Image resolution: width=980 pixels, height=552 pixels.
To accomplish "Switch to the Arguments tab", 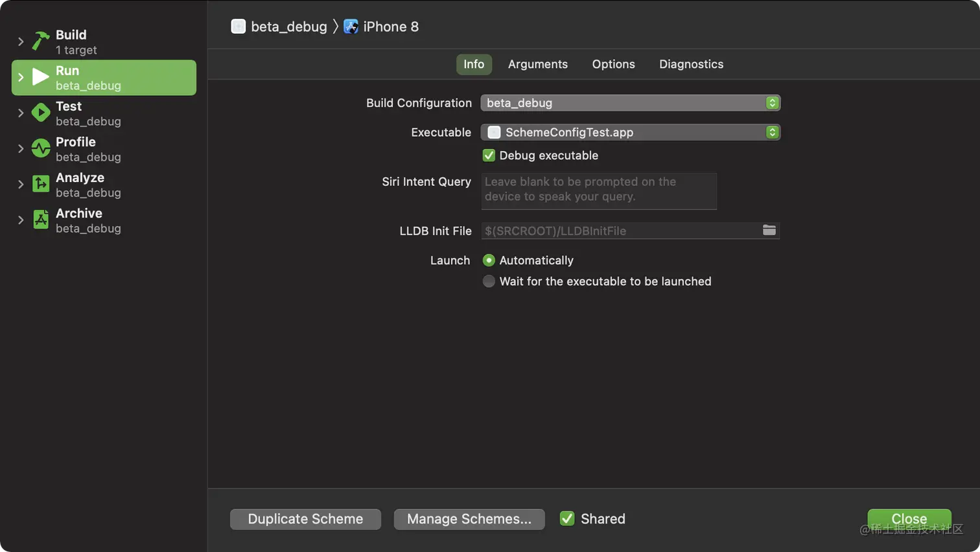I will (538, 64).
